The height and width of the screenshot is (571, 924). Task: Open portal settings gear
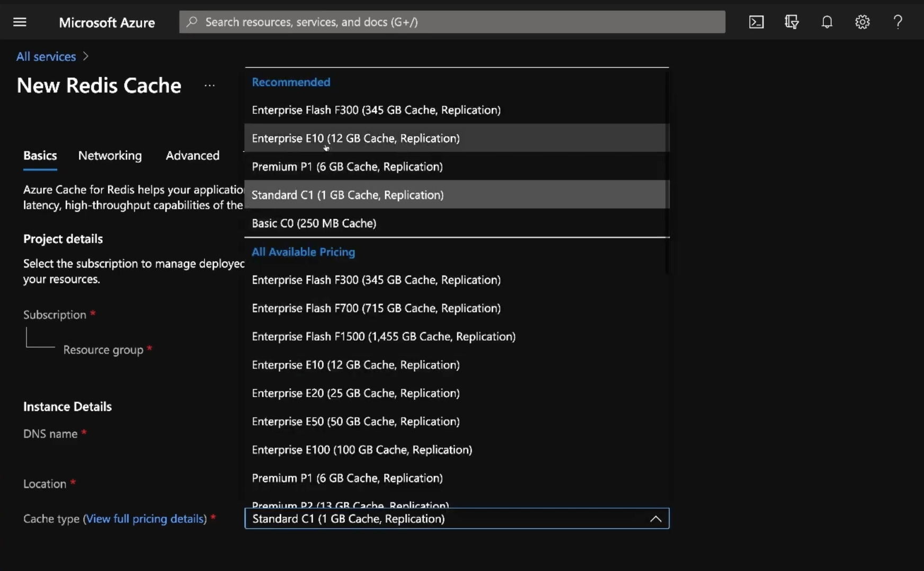[863, 22]
